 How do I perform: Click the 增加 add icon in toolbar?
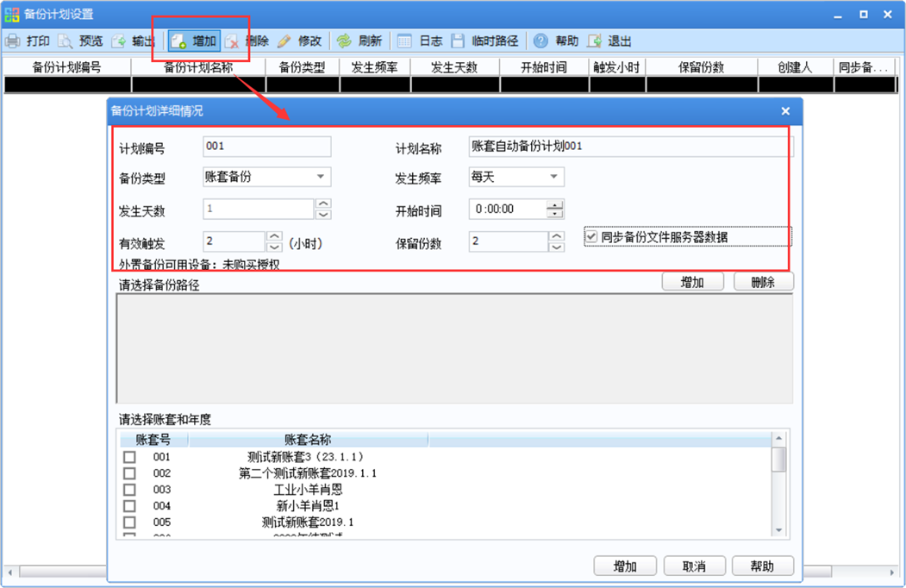(178, 41)
